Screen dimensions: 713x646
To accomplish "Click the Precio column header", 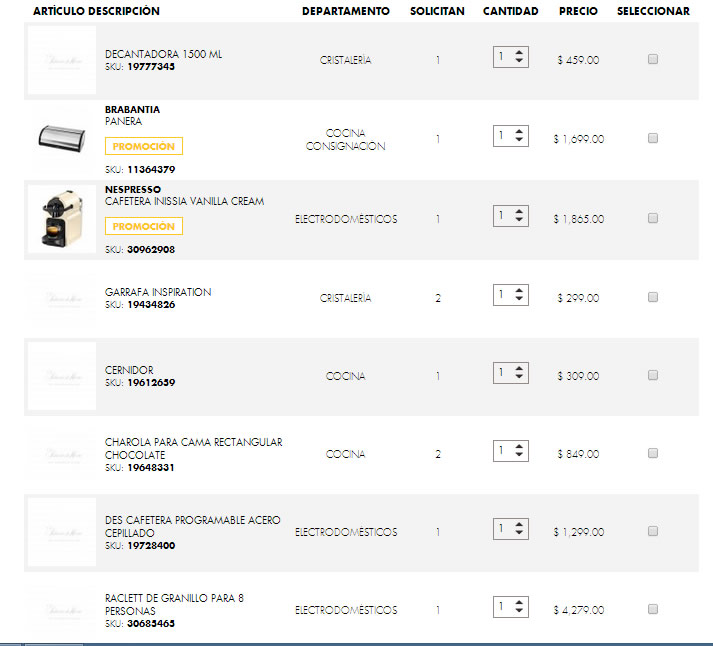I will (x=578, y=11).
